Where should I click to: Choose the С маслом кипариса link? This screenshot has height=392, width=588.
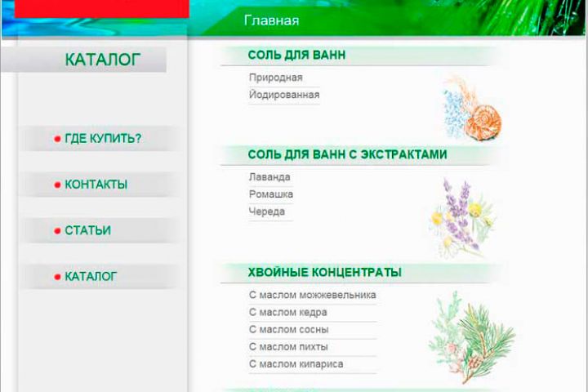coord(296,364)
